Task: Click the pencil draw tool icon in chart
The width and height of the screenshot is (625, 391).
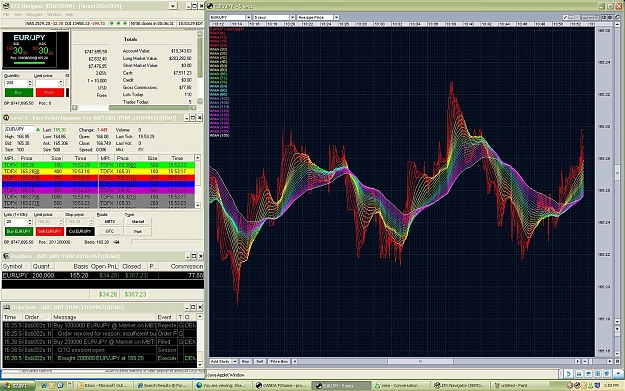Action: (566, 18)
